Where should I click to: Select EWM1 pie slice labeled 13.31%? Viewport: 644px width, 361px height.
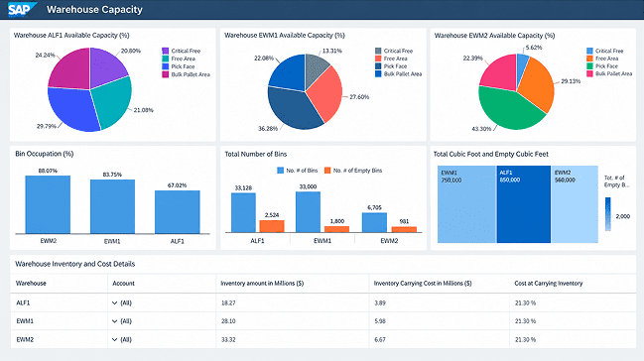(x=316, y=67)
